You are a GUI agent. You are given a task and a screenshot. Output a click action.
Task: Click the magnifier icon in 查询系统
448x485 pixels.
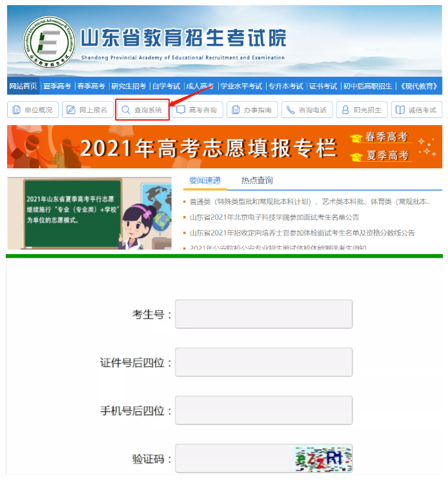(126, 110)
